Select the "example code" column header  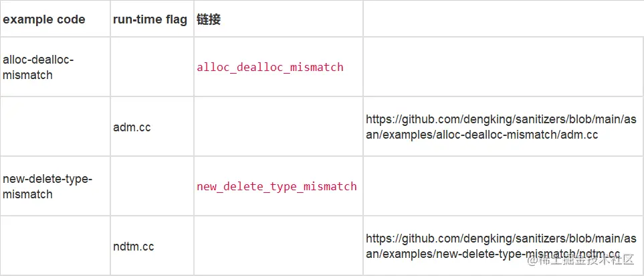tap(44, 19)
